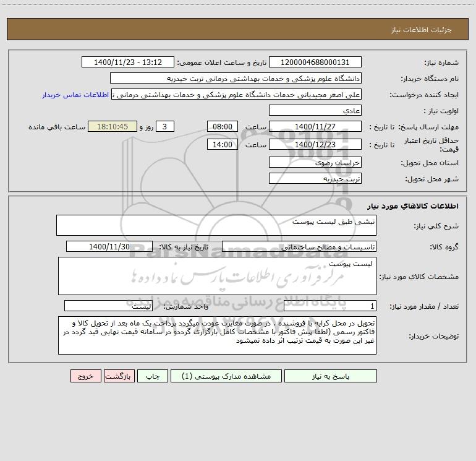Click the توضیحات خریدار label
Screen dimensions: 476x461
click(x=434, y=337)
